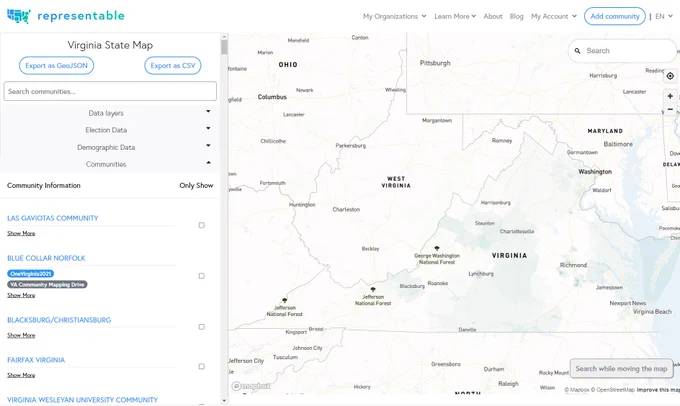The width and height of the screenshot is (680, 406).
Task: Click the Washington label on the map
Action: click(595, 172)
